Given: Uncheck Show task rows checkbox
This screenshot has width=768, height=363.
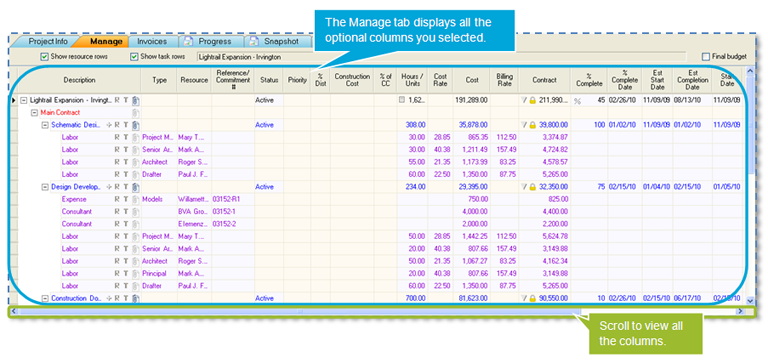Looking at the screenshot, I should 134,57.
